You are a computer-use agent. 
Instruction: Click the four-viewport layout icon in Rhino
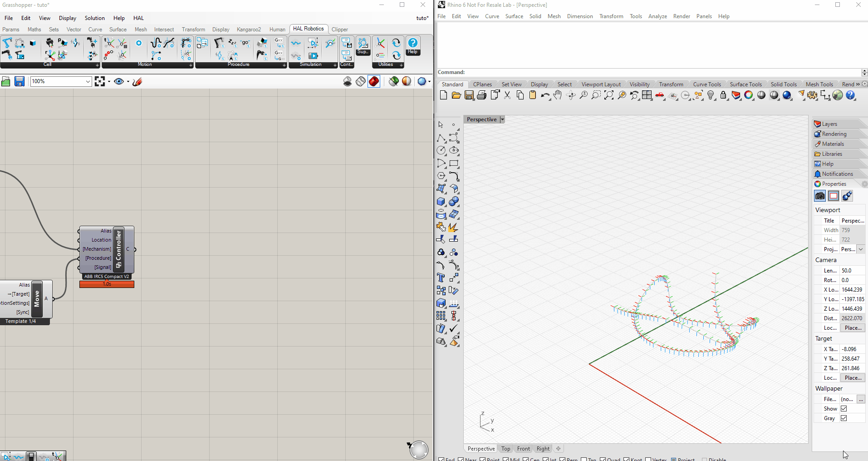click(x=647, y=95)
